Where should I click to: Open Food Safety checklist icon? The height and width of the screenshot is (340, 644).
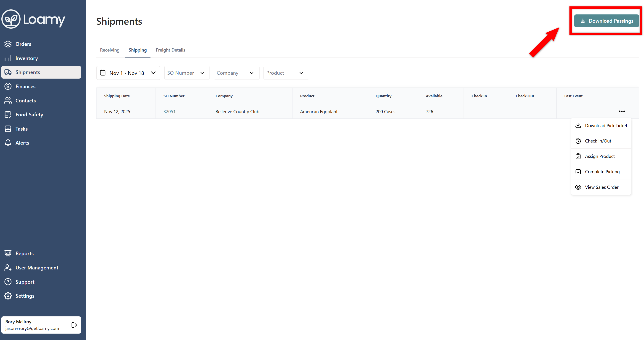[8, 115]
